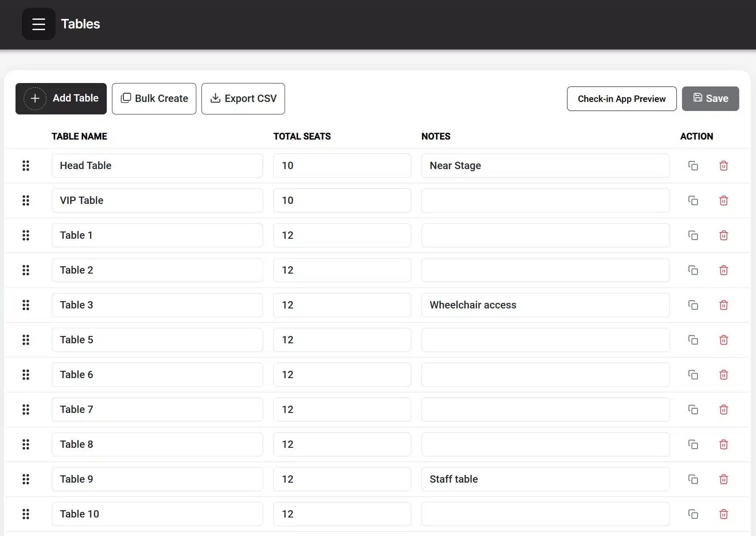Click the empty notes field for Table 6
The height and width of the screenshot is (536, 756).
[545, 375]
